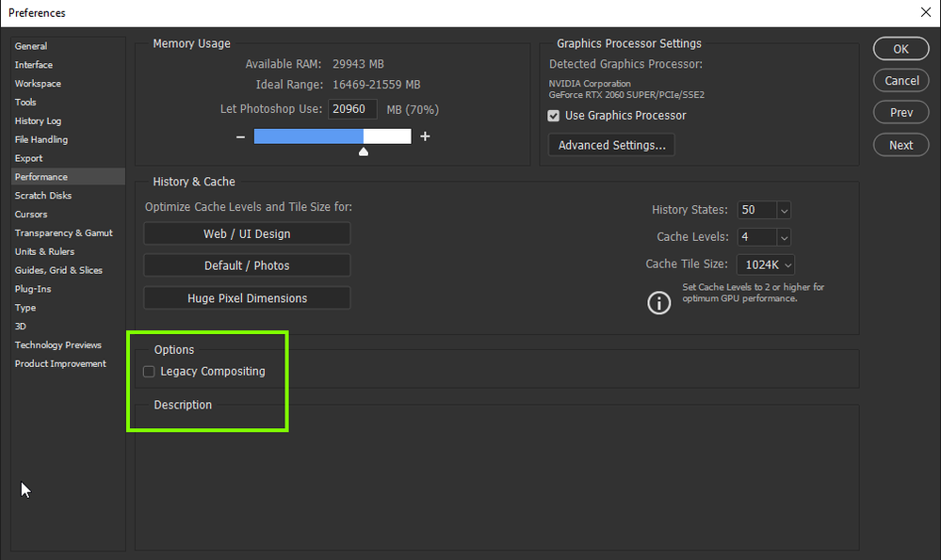Screen dimensions: 941x560
Task: Select Performance in the sidebar
Action: click(x=67, y=177)
